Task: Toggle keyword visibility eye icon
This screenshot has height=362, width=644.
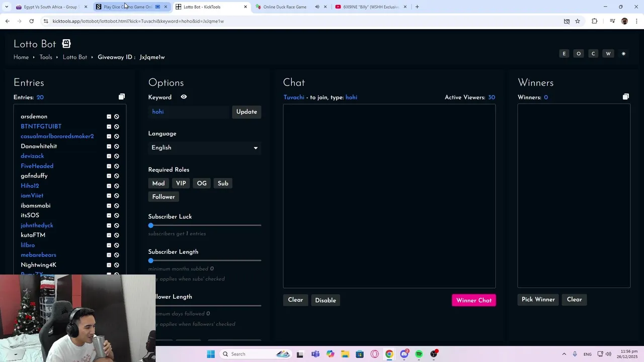Action: (x=184, y=97)
